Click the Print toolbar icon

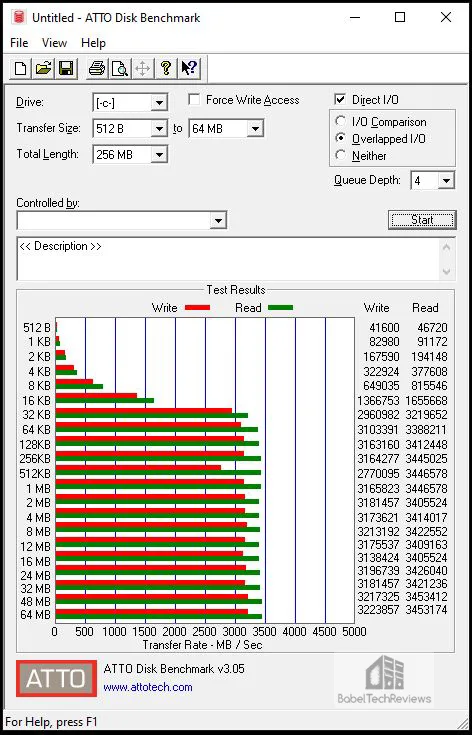point(97,69)
